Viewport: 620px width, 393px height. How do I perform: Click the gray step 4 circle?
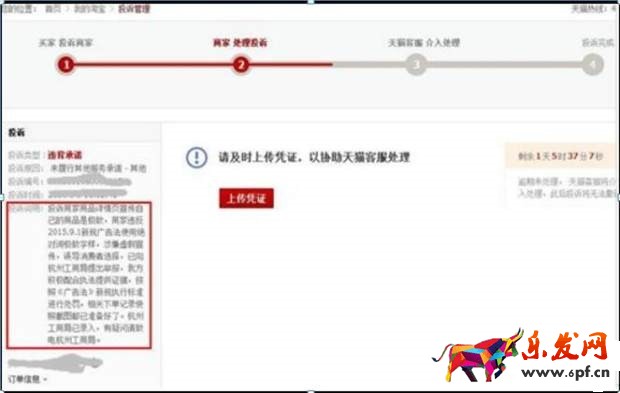(x=593, y=64)
